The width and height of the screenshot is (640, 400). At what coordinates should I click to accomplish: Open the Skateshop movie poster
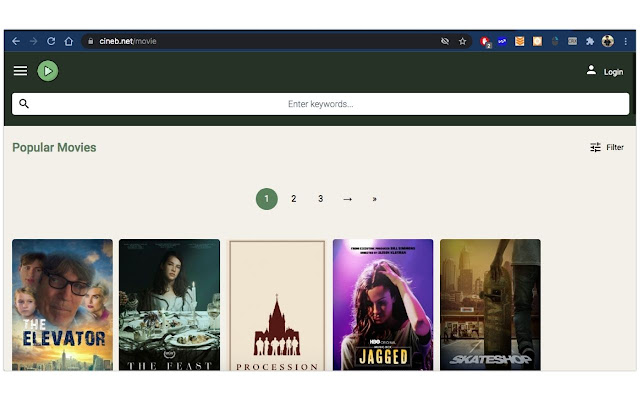pyautogui.click(x=490, y=305)
